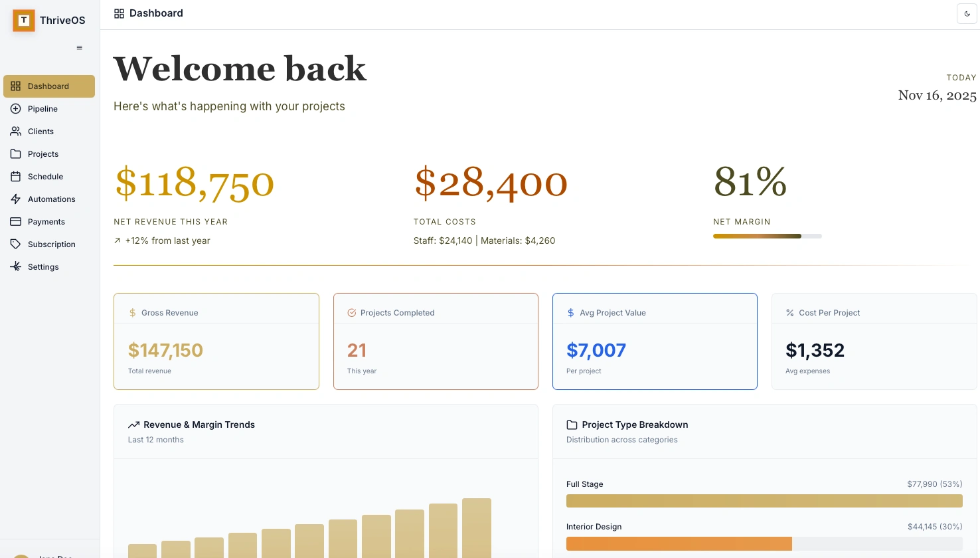Image resolution: width=980 pixels, height=558 pixels.
Task: Go to the Clients section
Action: tap(41, 132)
